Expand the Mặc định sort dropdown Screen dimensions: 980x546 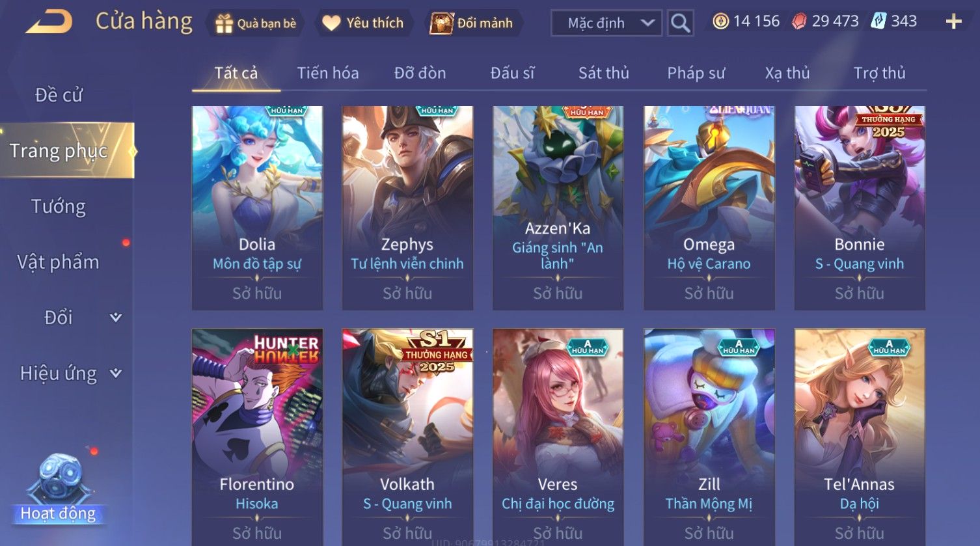pos(606,23)
